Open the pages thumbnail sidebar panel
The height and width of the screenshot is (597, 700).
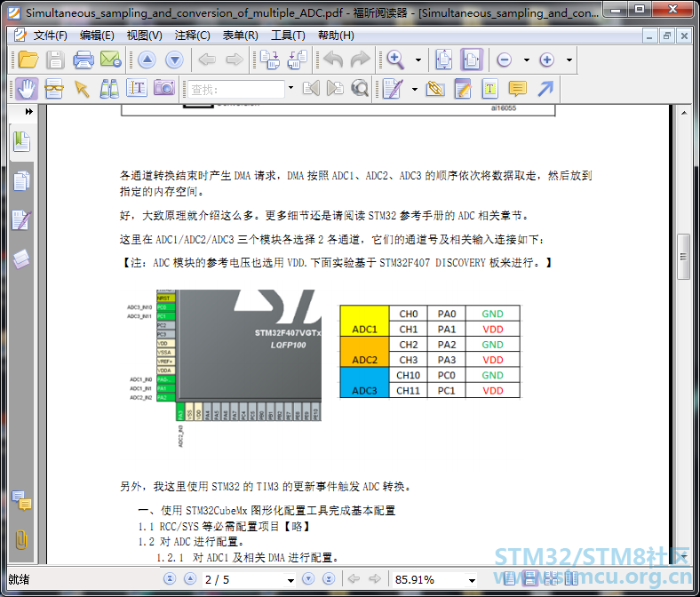[21, 181]
